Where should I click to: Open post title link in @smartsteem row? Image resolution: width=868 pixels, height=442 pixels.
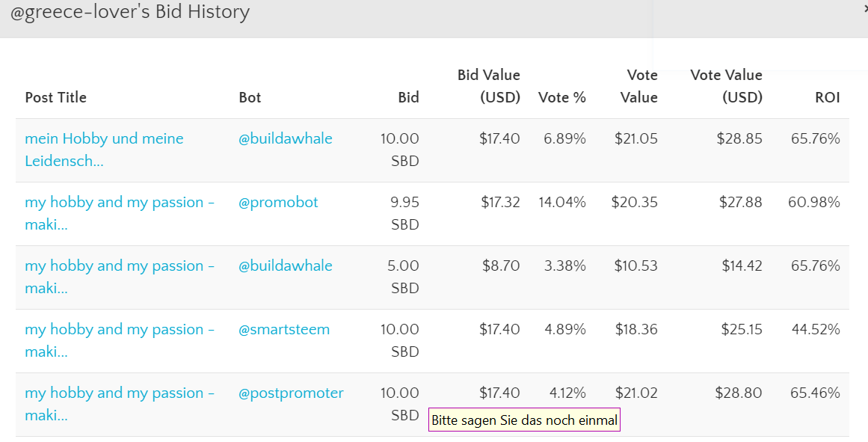coord(120,340)
